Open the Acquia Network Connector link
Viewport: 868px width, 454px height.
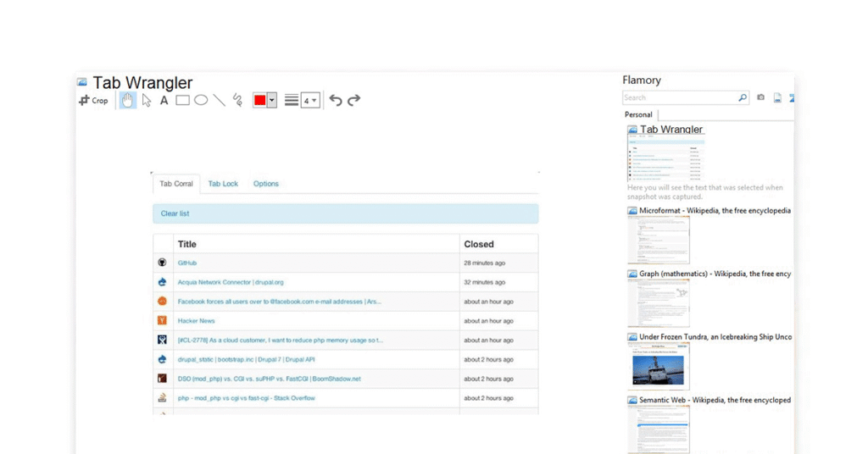231,282
